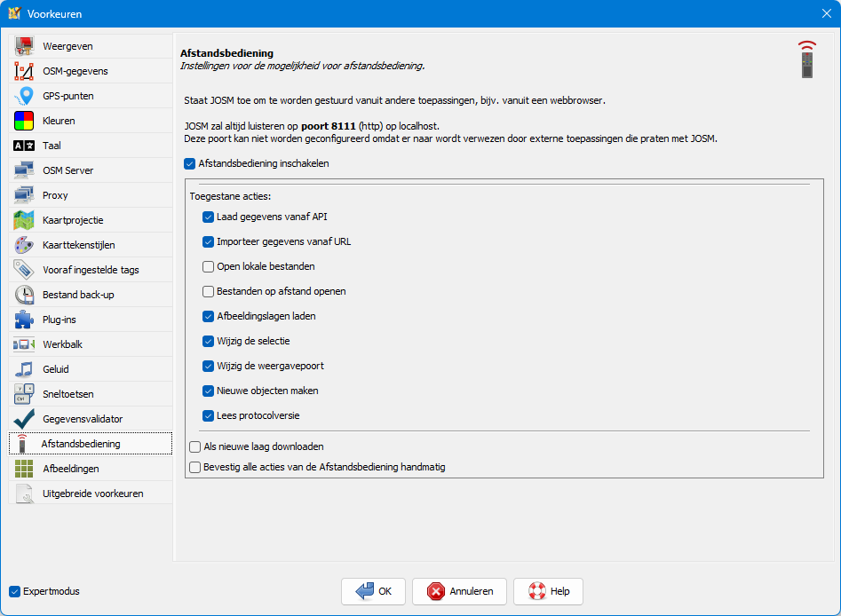Select the OSM-gegevens icon in sidebar

click(x=25, y=71)
